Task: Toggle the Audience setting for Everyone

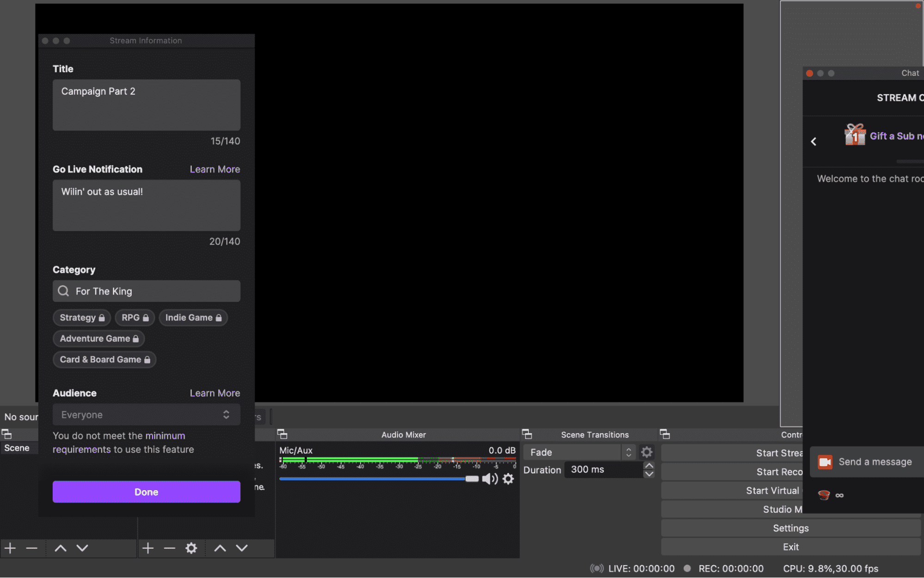Action: coord(226,414)
